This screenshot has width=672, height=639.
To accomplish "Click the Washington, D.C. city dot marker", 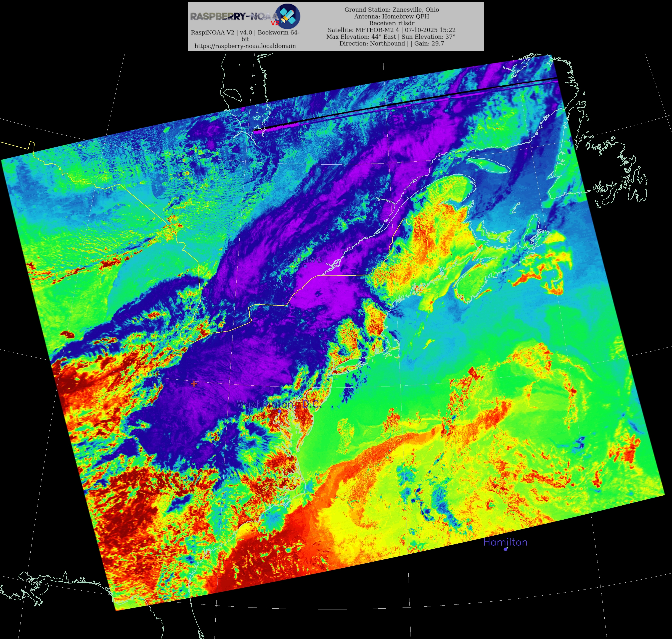I will 279,411.
